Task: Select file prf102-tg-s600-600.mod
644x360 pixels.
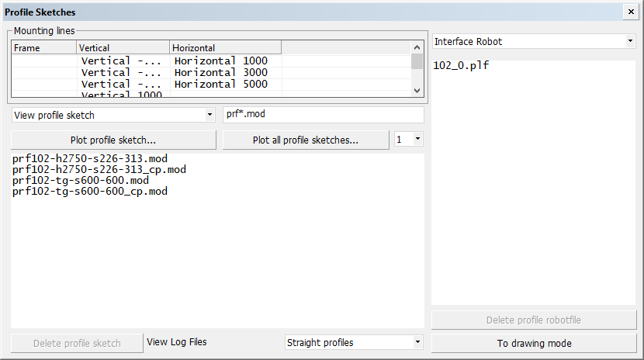Action: 80,181
